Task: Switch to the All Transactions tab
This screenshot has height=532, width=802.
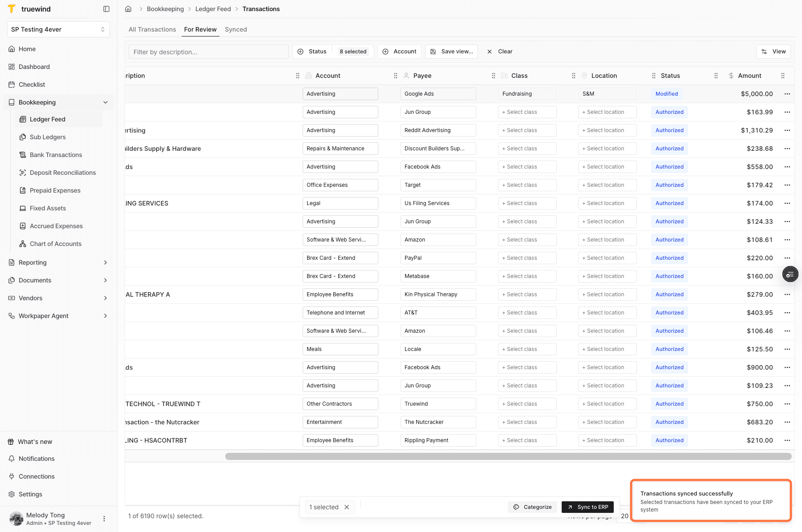Action: [x=152, y=29]
